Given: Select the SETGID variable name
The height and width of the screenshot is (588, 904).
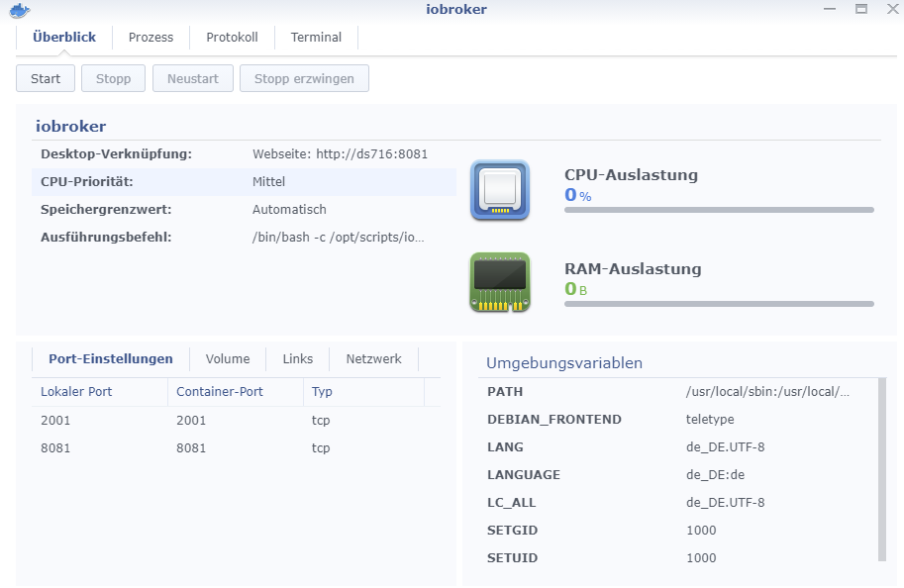Looking at the screenshot, I should tap(512, 531).
